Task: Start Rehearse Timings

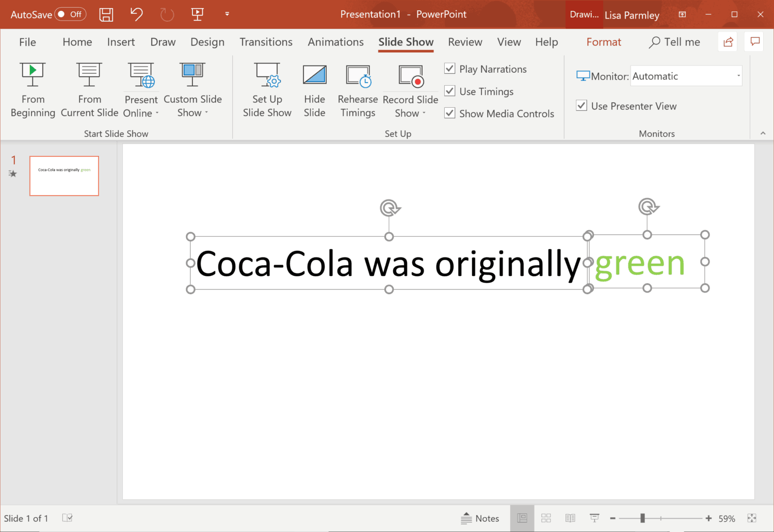Action: [358, 90]
